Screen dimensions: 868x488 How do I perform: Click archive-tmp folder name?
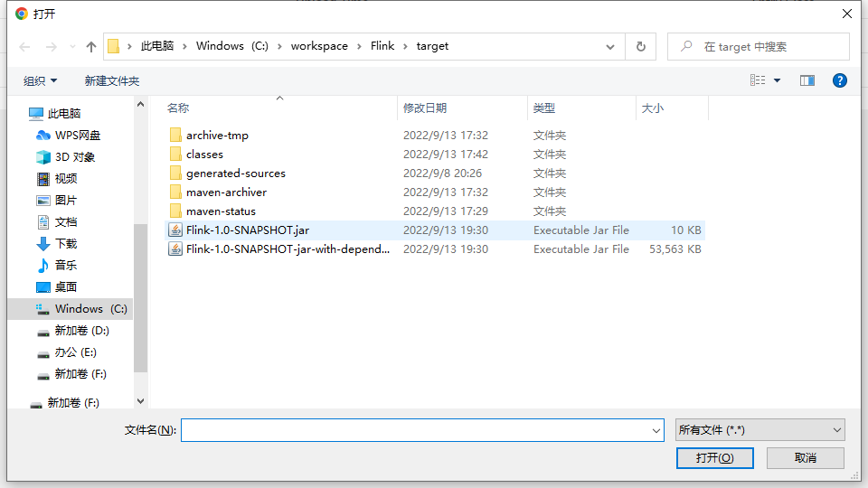[217, 135]
